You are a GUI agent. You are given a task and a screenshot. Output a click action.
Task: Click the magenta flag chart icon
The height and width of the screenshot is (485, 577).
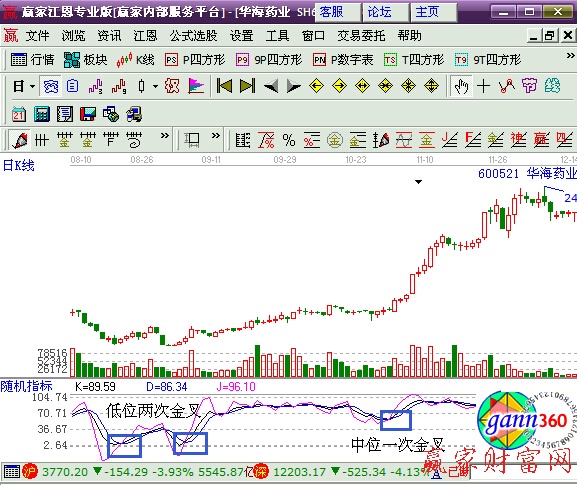(x=196, y=86)
